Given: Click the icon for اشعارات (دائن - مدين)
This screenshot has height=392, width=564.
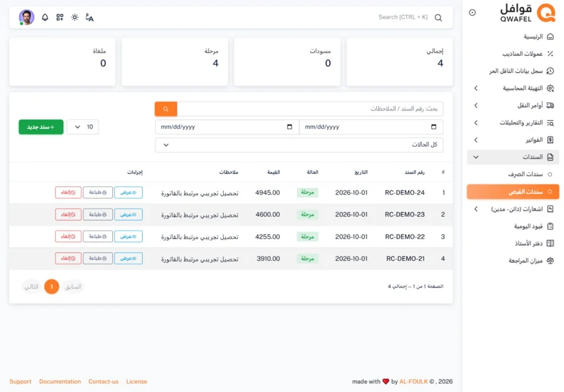Looking at the screenshot, I should pos(550,209).
